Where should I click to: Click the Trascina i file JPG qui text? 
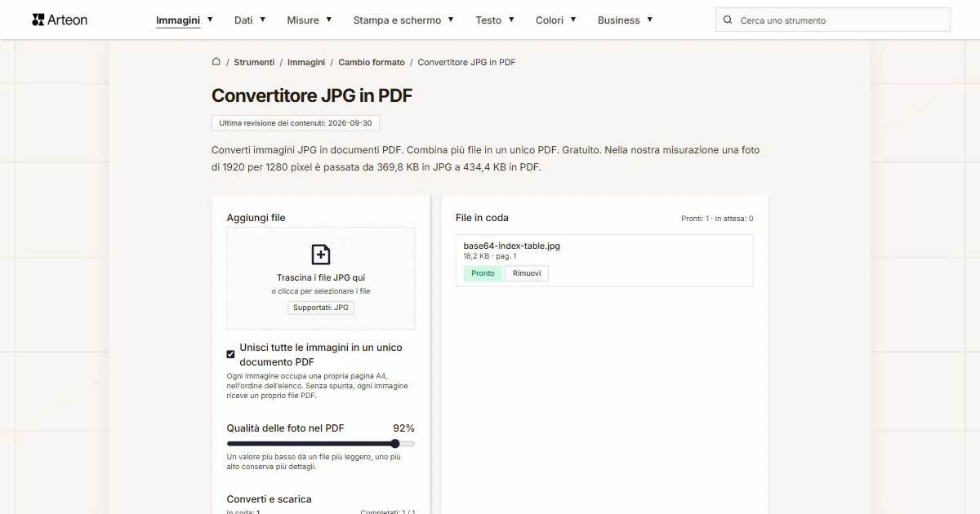(x=321, y=278)
